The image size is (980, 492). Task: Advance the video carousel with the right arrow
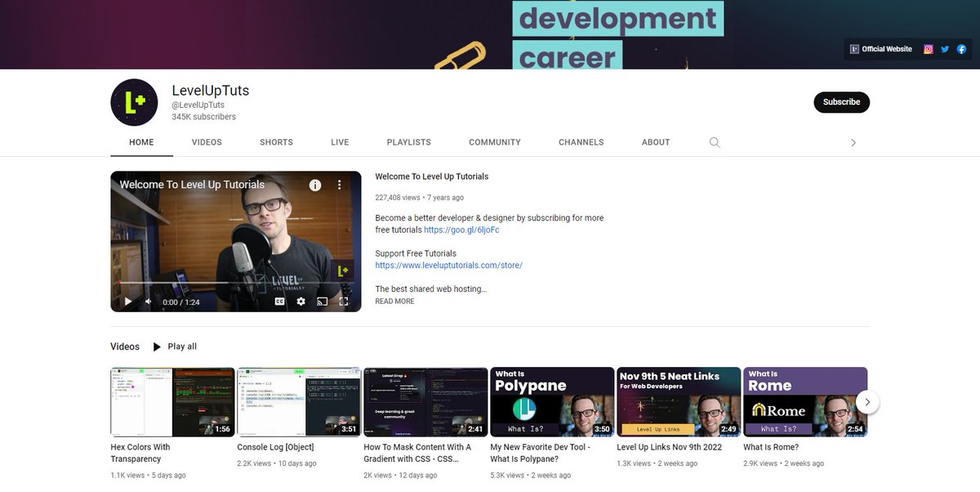click(x=867, y=402)
